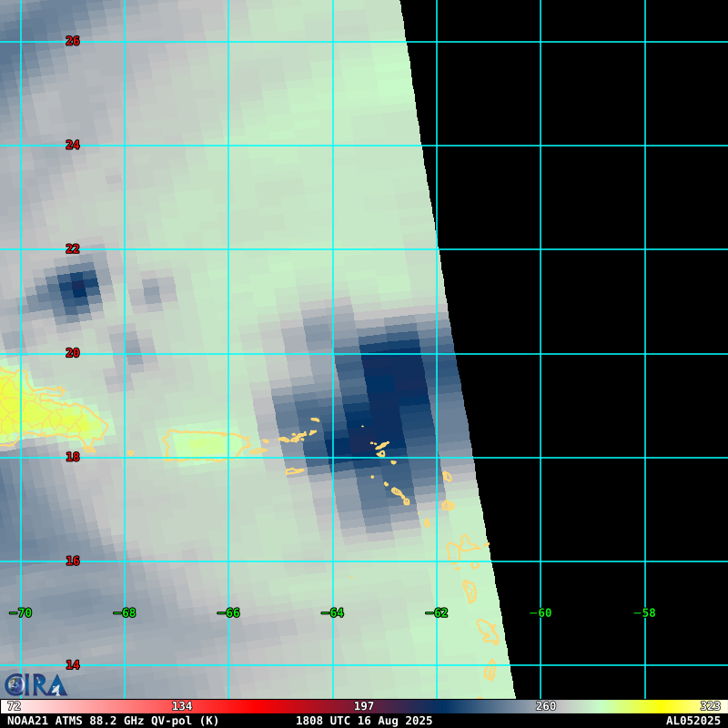This screenshot has width=728, height=728.
Task: Click the NOAA21 ATMS 88.2 GHz caption
Action: (114, 721)
